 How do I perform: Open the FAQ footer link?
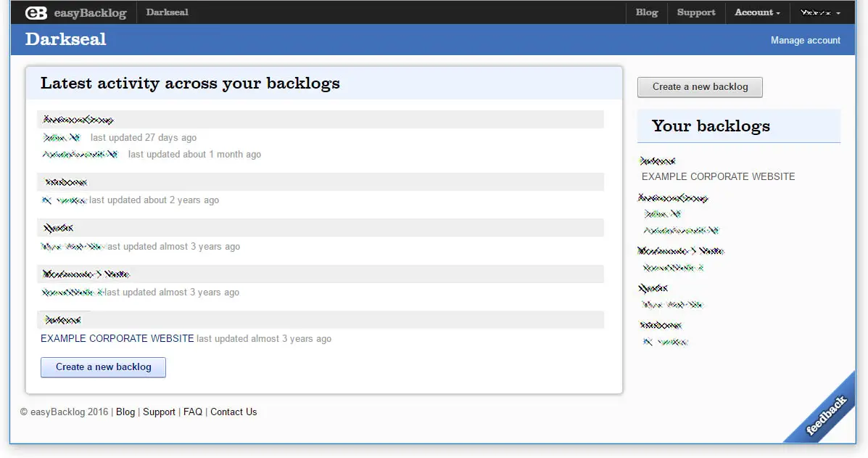point(193,412)
